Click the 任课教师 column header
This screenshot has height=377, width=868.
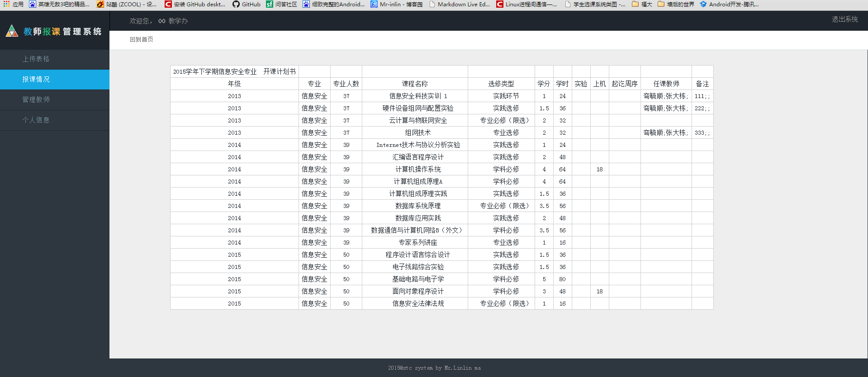pos(666,84)
